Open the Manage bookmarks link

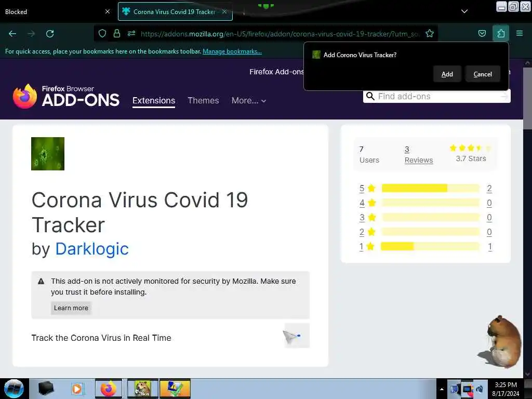point(232,51)
